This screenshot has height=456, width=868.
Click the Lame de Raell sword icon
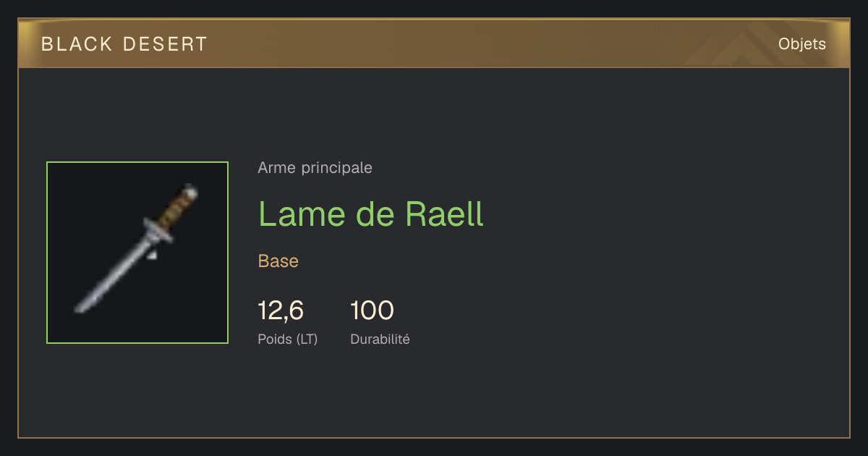(x=137, y=250)
